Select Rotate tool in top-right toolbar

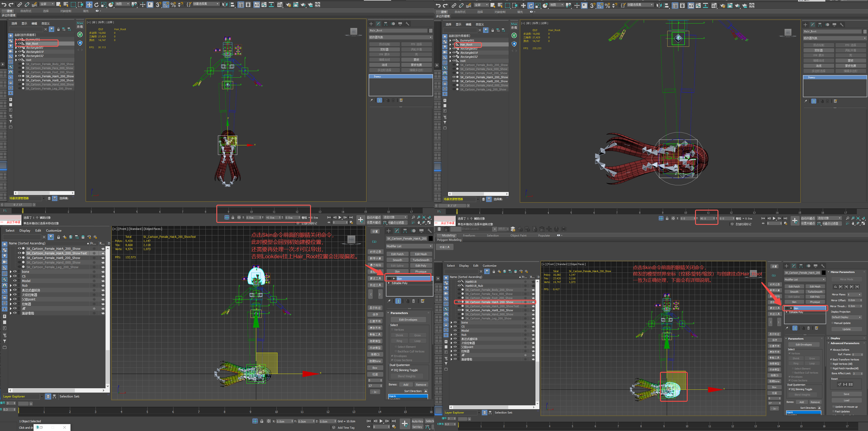point(531,5)
